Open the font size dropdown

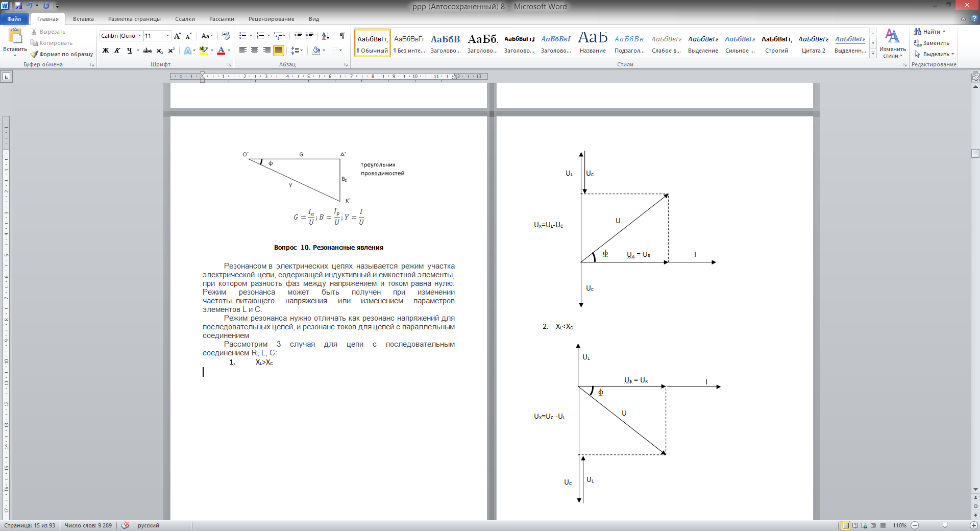tap(167, 36)
